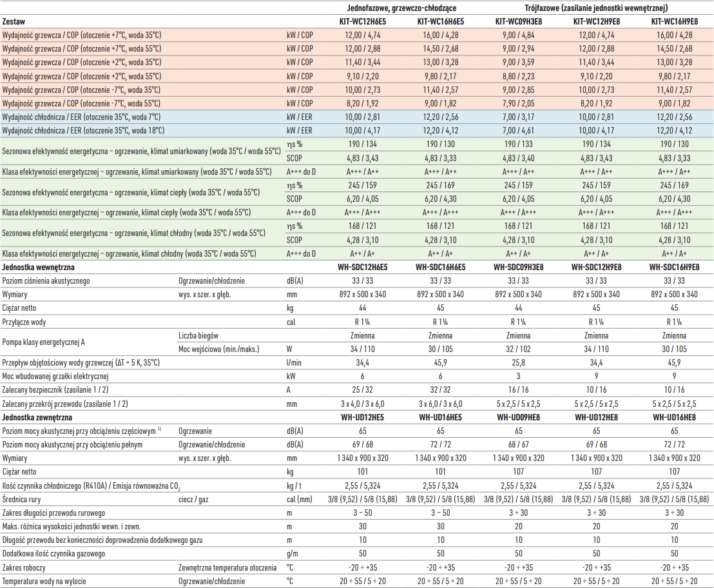The image size is (714, 588).
Task: Click column header KIT-WC12H6E5
Action: click(x=362, y=21)
